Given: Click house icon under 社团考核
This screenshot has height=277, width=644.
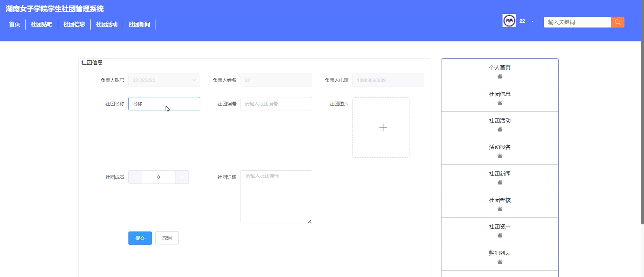Looking at the screenshot, I should (x=500, y=209).
